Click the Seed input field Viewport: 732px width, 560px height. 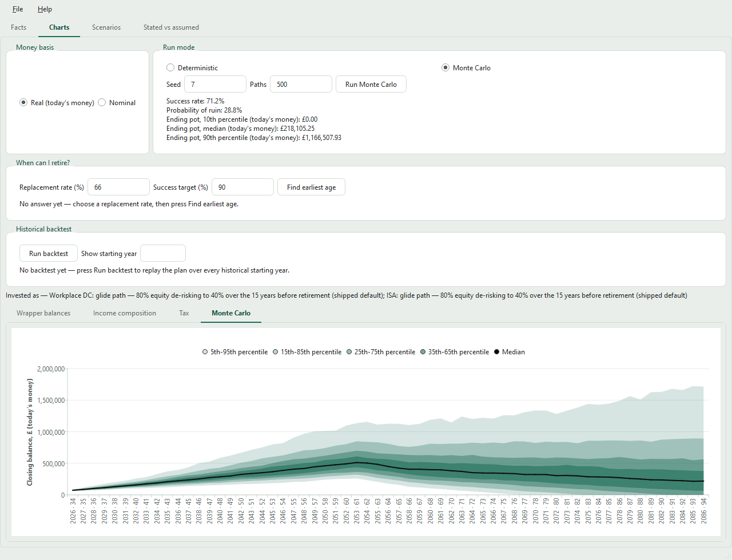(x=215, y=84)
